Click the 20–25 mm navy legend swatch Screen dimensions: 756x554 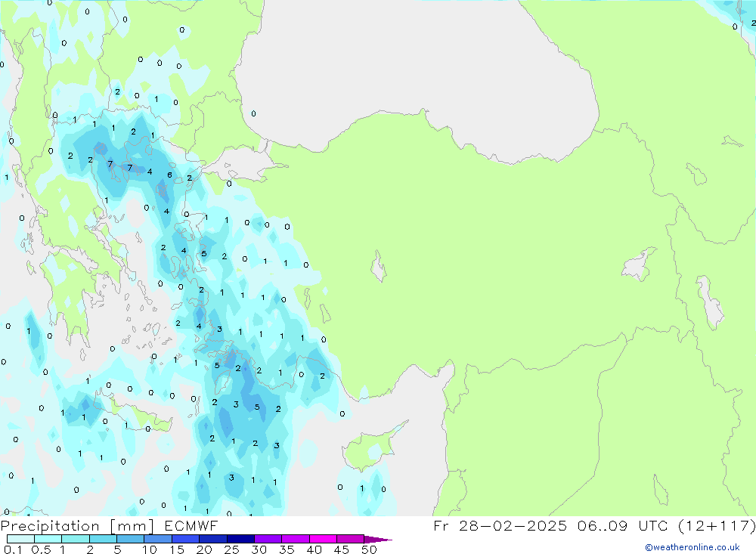click(212, 539)
